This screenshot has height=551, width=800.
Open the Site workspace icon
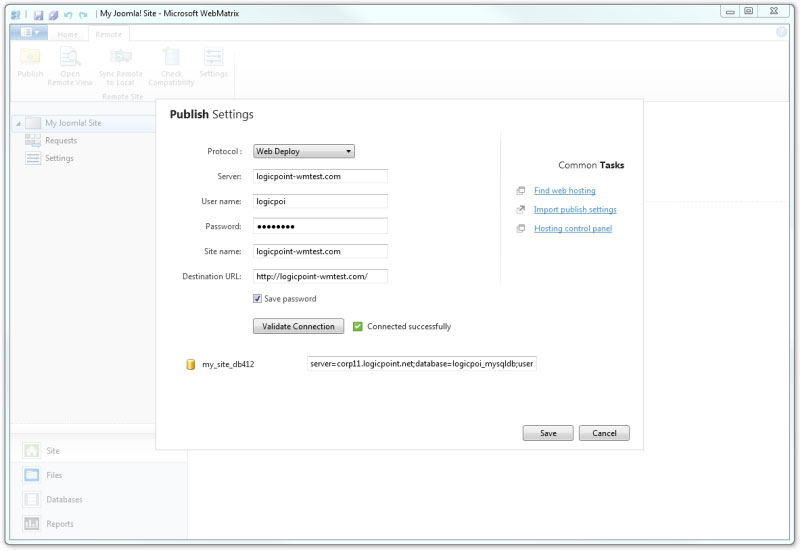32,450
